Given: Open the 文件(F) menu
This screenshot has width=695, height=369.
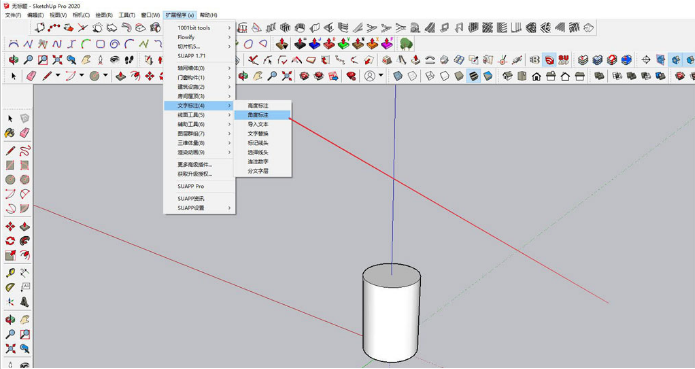Looking at the screenshot, I should click(x=12, y=15).
